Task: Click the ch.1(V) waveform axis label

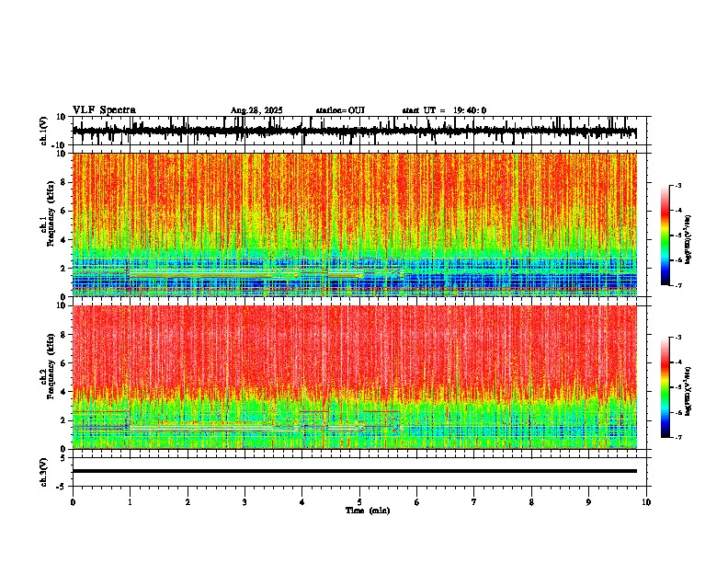Action: [x=44, y=131]
